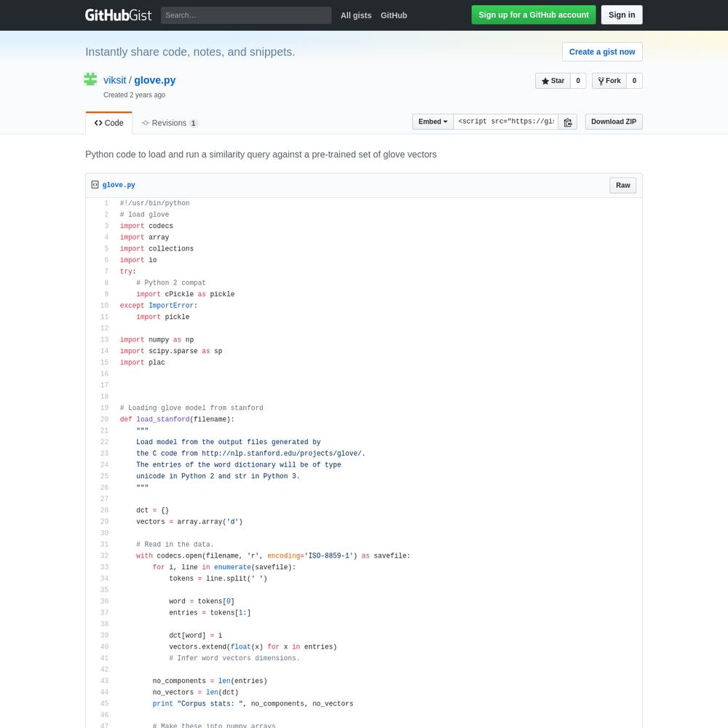Image resolution: width=728 pixels, height=728 pixels.
Task: Click Sign up for a GitHub account
Action: 534,15
